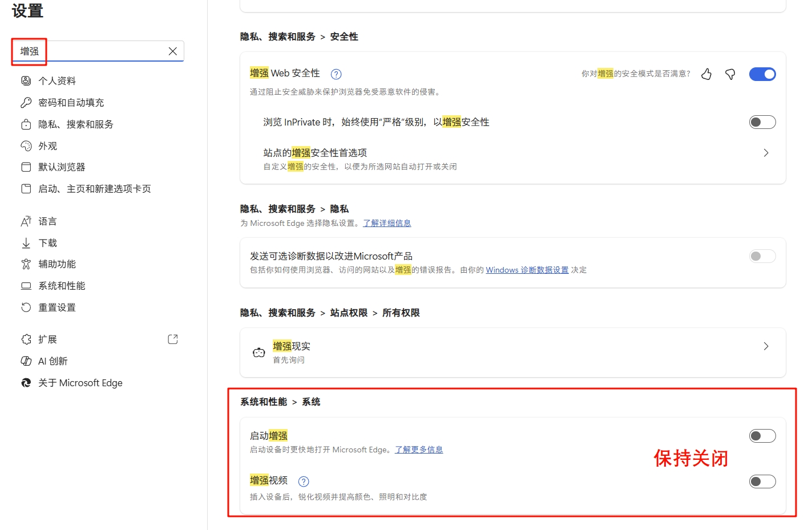Click 隐私 in the second breadcrumb heading
The width and height of the screenshot is (812, 530).
pyautogui.click(x=340, y=209)
